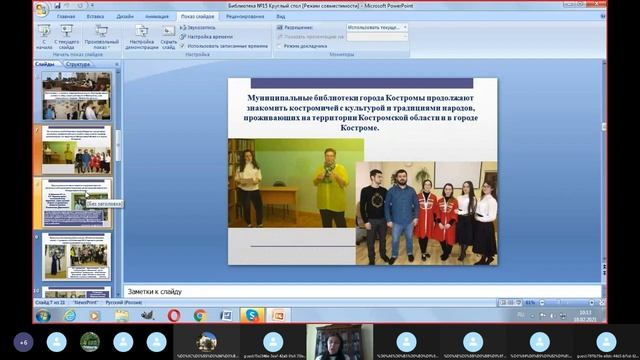Click the Fit slide to window icon
Viewport: 640px width, 360px height.
tap(602, 302)
